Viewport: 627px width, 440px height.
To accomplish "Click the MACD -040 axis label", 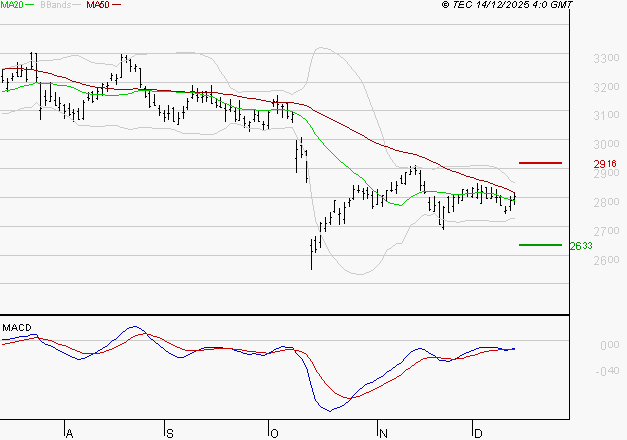I will (x=607, y=371).
